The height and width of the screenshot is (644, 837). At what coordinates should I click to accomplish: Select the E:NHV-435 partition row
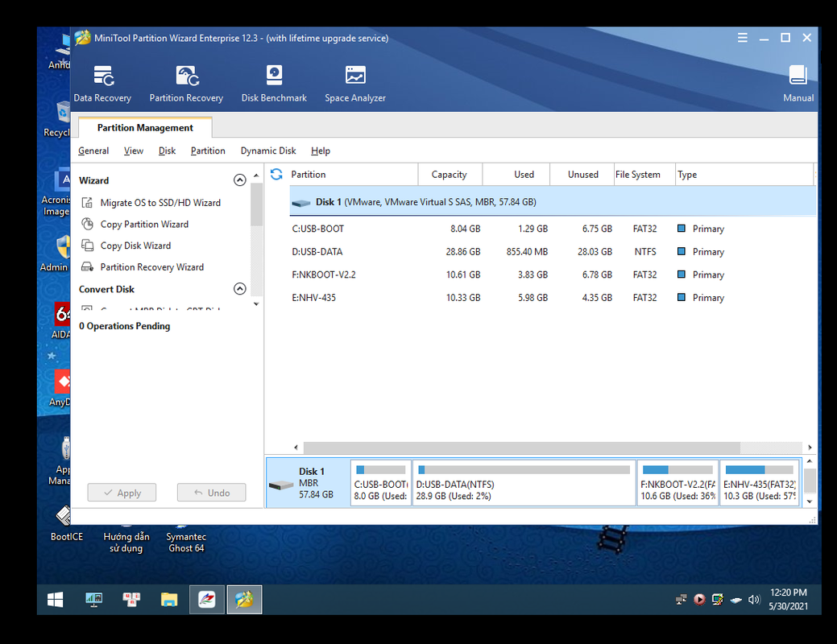coord(553,297)
